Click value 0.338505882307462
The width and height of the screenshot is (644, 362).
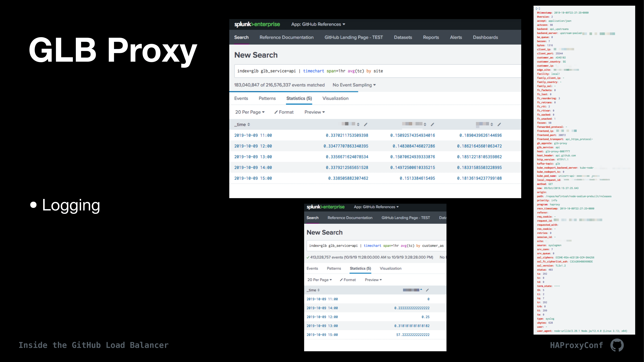[x=348, y=178]
